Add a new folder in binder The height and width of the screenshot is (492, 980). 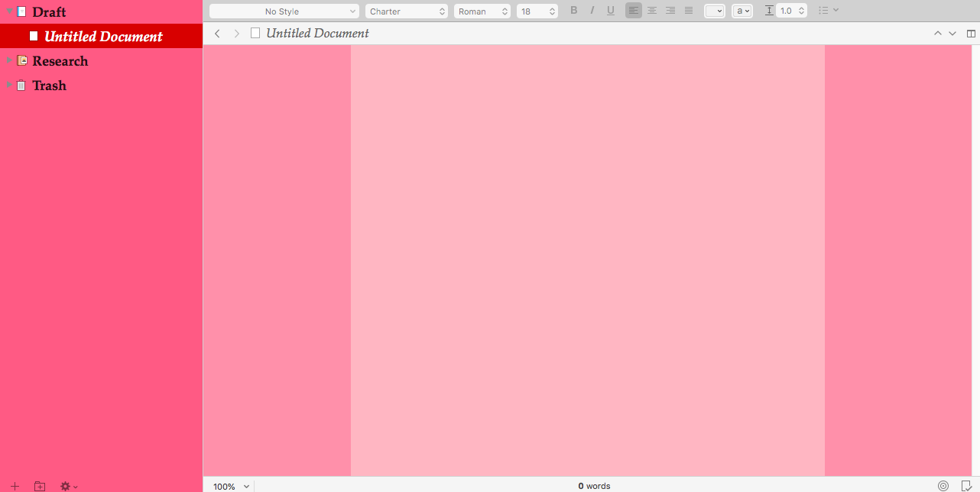point(40,486)
